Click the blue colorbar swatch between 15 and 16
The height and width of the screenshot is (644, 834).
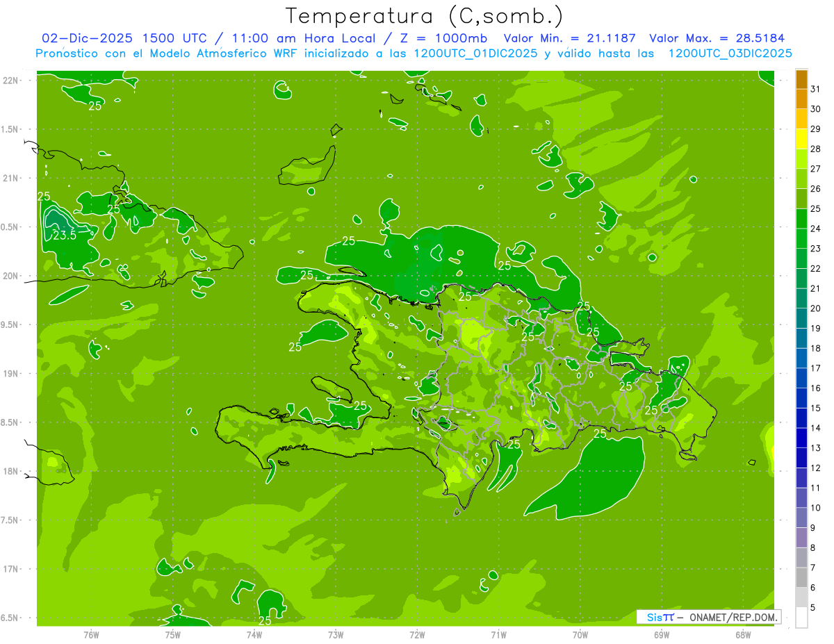click(801, 398)
